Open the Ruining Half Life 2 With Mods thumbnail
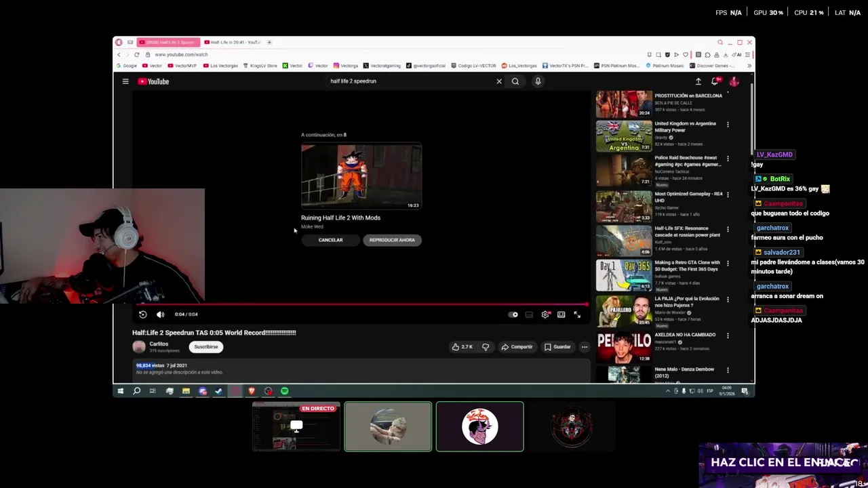 (x=361, y=176)
